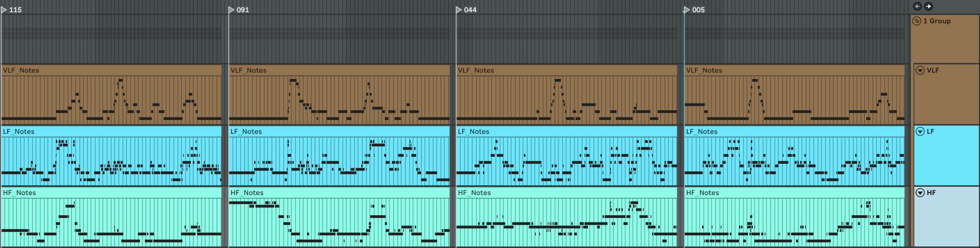The width and height of the screenshot is (980, 248).
Task: Select the LF_Notes clip title under locator 091
Action: pyautogui.click(x=246, y=132)
